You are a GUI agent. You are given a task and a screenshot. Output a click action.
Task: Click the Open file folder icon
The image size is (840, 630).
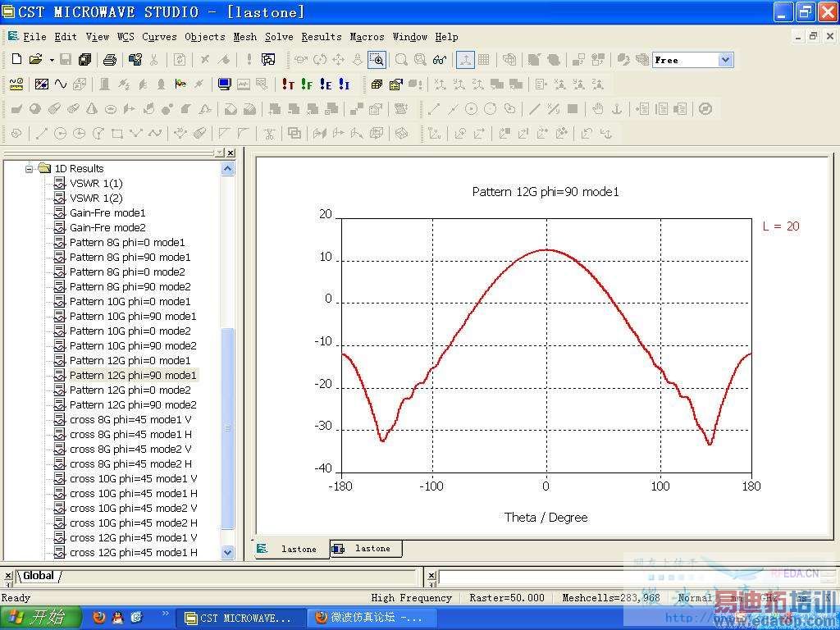[34, 60]
